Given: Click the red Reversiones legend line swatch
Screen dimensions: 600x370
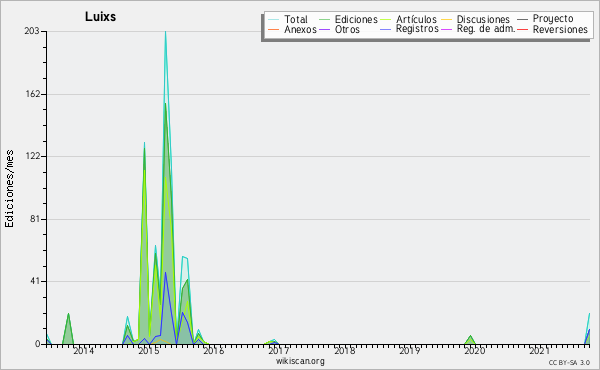Looking at the screenshot, I should click(522, 30).
